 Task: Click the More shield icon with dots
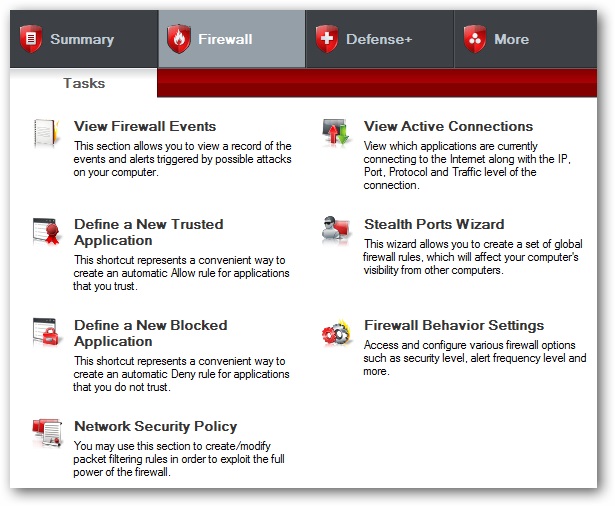click(475, 39)
